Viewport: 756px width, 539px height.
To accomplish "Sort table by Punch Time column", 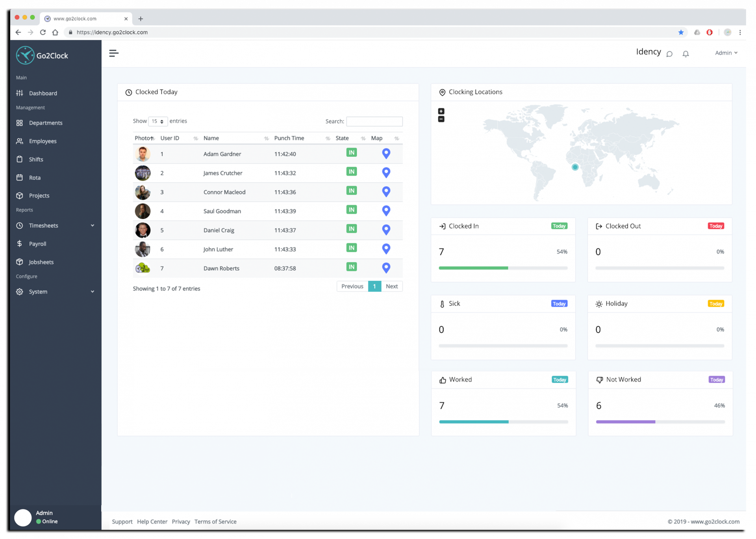I will pos(302,138).
